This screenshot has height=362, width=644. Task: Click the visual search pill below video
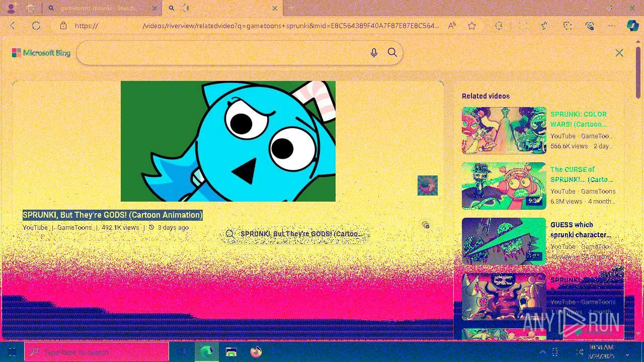pyautogui.click(x=295, y=234)
